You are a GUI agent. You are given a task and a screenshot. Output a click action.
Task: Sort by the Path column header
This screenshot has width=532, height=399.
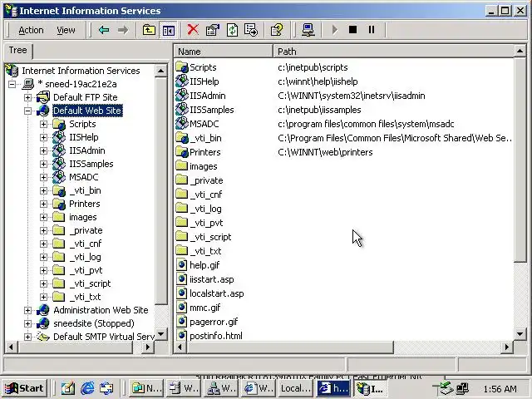pyautogui.click(x=393, y=52)
